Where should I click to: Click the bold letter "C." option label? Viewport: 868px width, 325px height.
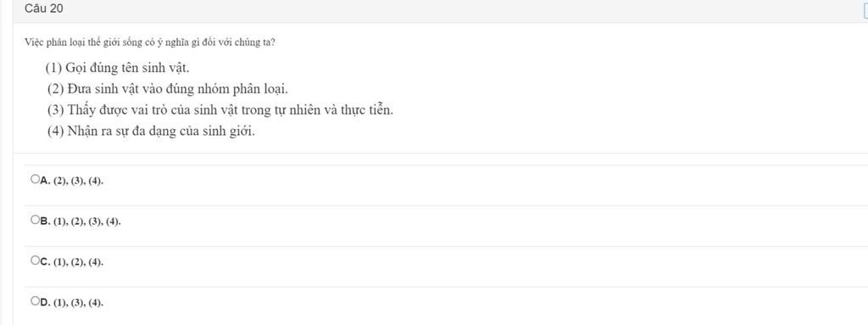(x=46, y=261)
